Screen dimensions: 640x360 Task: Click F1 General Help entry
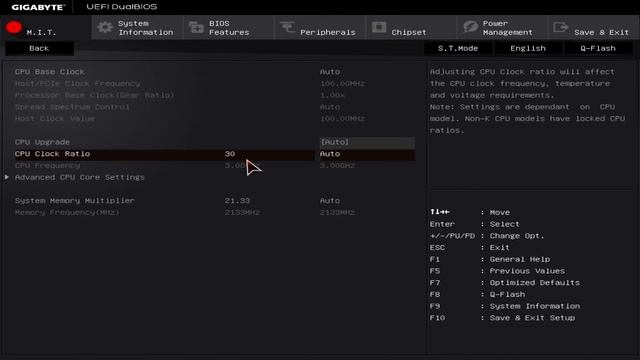point(490,259)
